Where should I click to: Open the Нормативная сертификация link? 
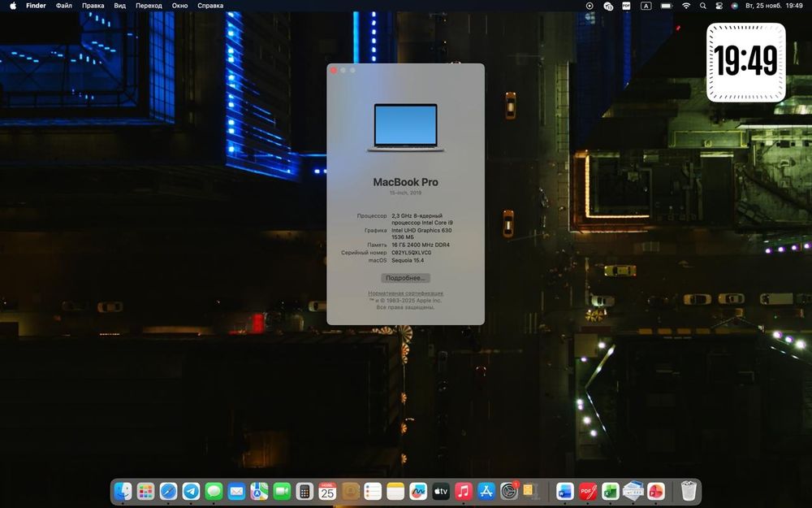(x=405, y=293)
